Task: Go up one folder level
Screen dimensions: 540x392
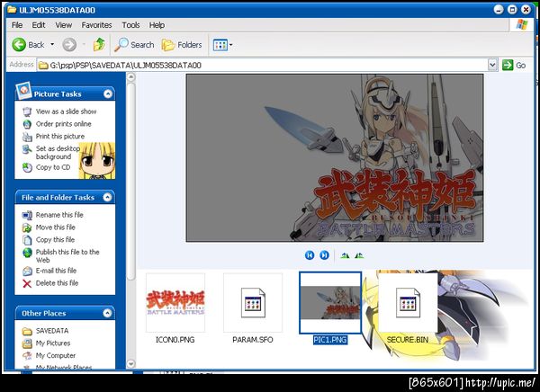Action: point(99,45)
